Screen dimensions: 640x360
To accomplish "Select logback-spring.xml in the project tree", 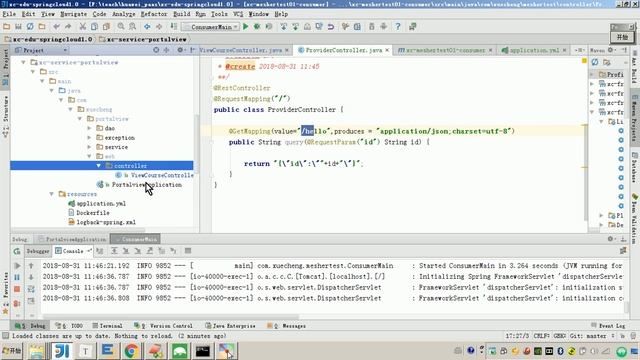I will 106,222.
